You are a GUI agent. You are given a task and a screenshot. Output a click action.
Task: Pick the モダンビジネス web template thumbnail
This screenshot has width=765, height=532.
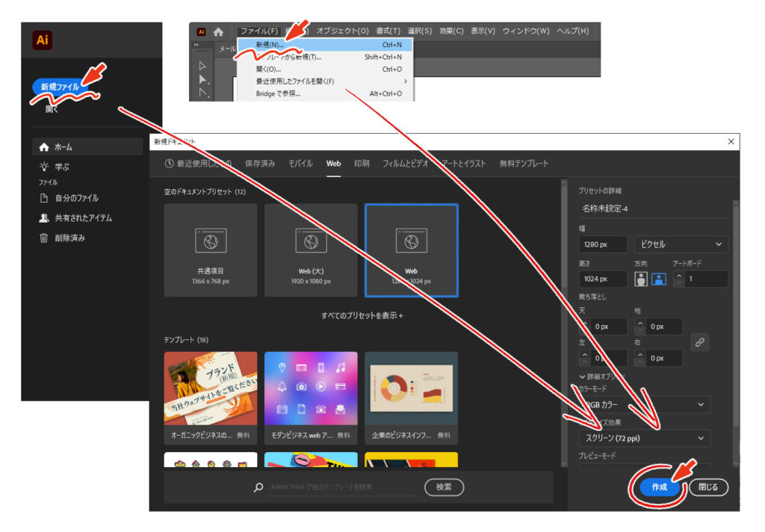[311, 389]
